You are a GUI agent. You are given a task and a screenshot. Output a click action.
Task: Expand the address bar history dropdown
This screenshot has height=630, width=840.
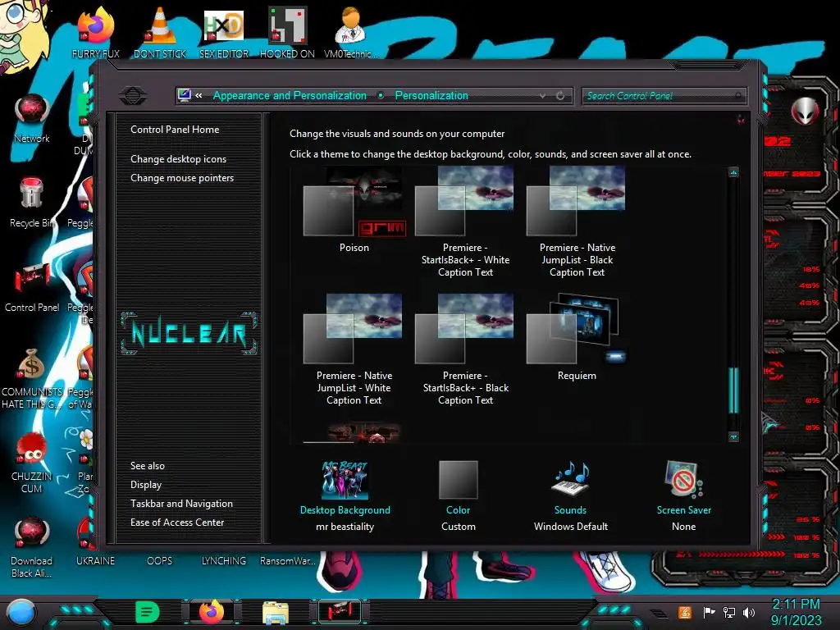(x=543, y=96)
